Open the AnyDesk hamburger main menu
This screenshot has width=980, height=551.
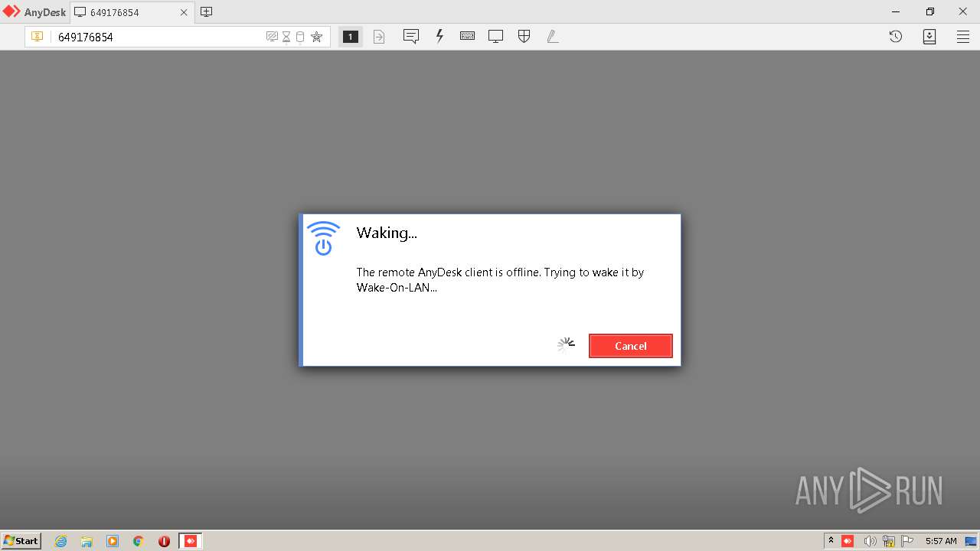[963, 37]
